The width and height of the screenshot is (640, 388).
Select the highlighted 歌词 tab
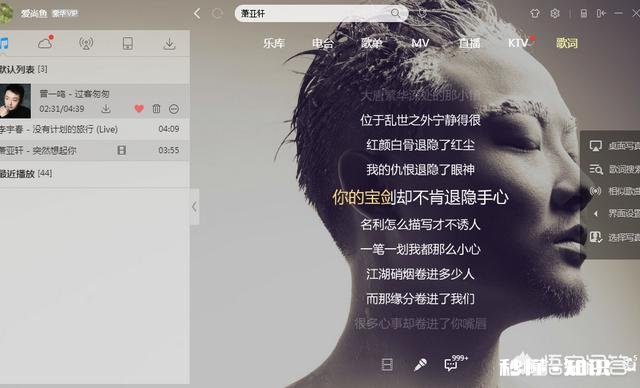[567, 43]
